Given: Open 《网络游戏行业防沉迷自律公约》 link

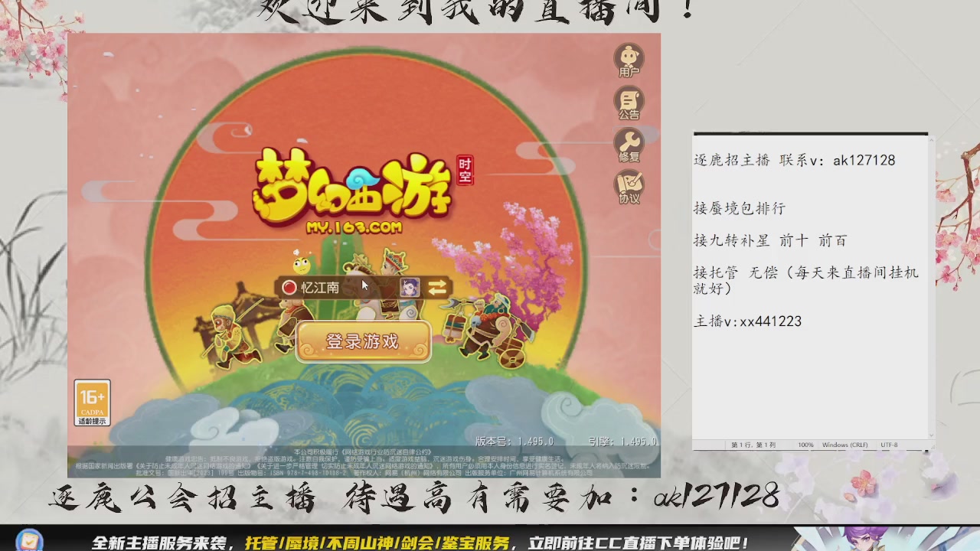Looking at the screenshot, I should [x=387, y=452].
